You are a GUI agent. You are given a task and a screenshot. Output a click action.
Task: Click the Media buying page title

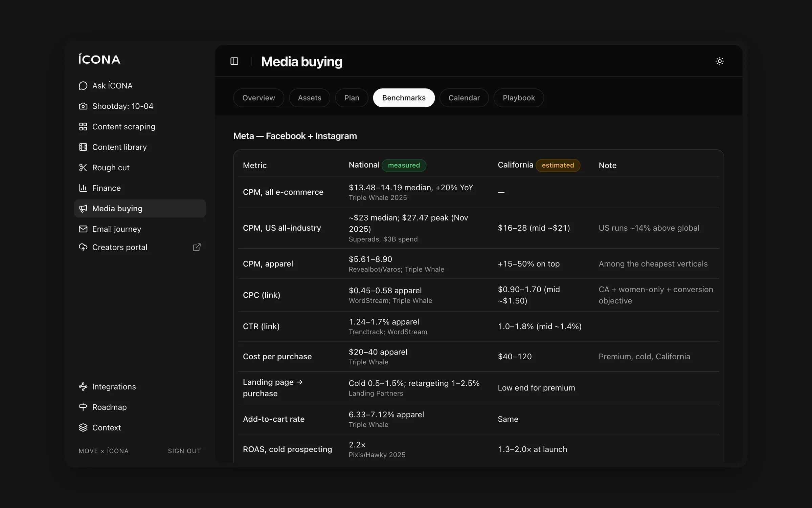tap(301, 62)
